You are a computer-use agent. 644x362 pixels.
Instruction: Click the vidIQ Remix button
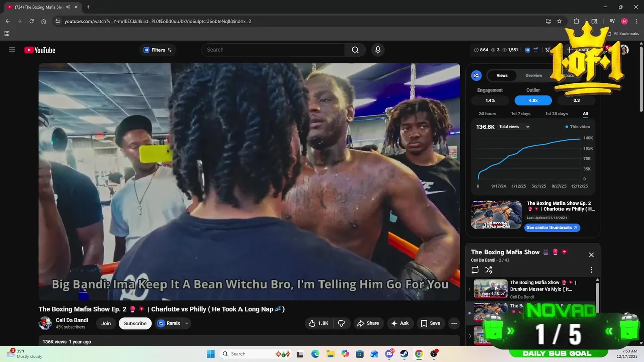click(x=169, y=323)
